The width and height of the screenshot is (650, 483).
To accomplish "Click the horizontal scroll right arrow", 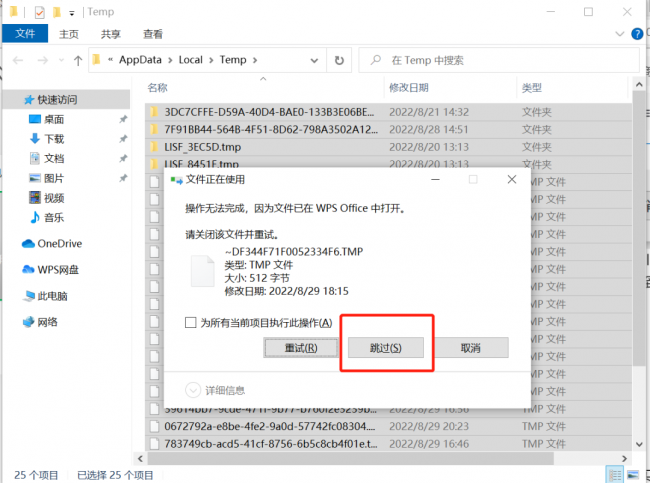I will point(624,459).
